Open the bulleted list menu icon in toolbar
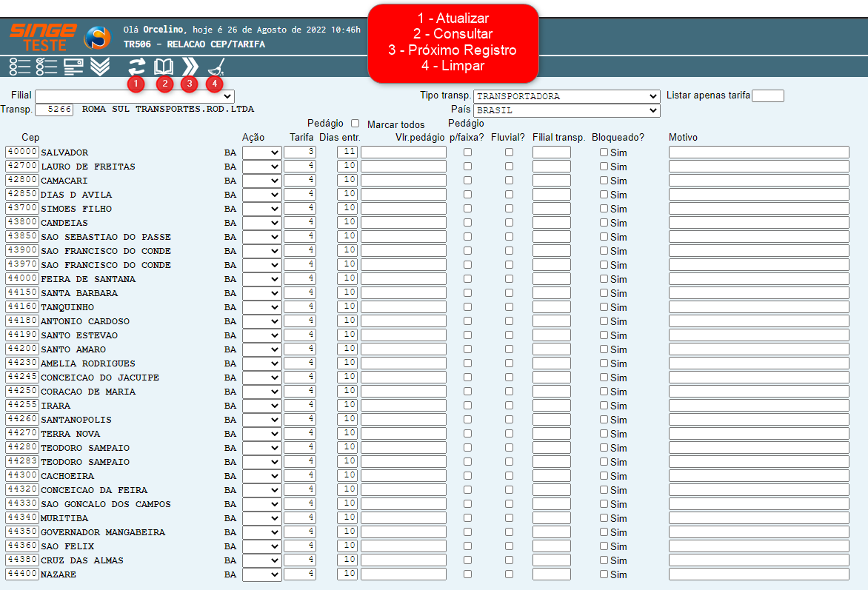Viewport: 868px width, 590px height. pos(20,67)
